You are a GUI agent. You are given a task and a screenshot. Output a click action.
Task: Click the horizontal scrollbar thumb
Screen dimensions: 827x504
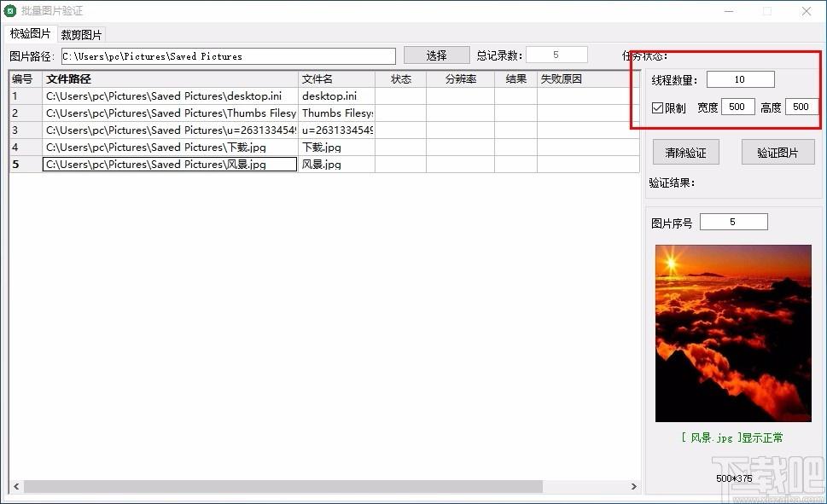(283, 486)
